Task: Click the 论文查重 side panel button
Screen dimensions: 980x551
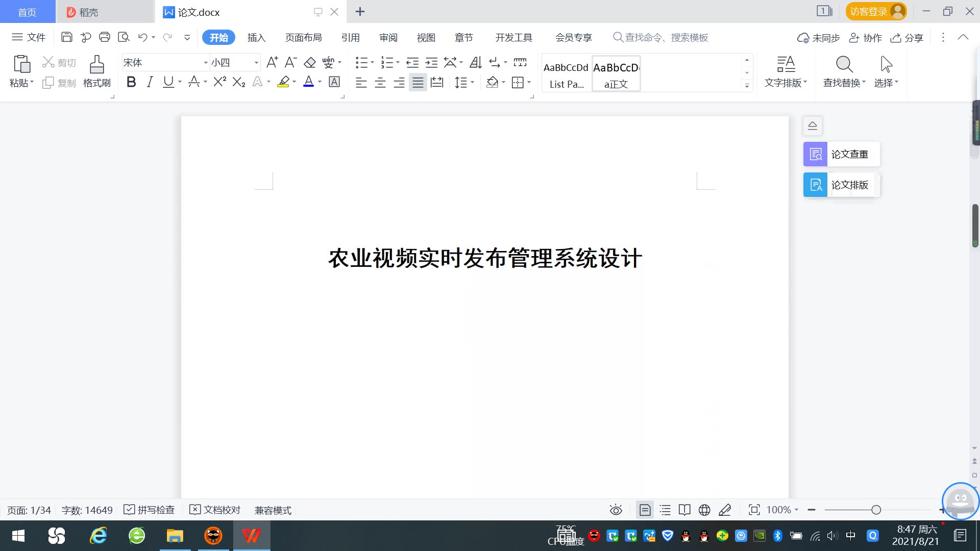Action: coord(841,154)
